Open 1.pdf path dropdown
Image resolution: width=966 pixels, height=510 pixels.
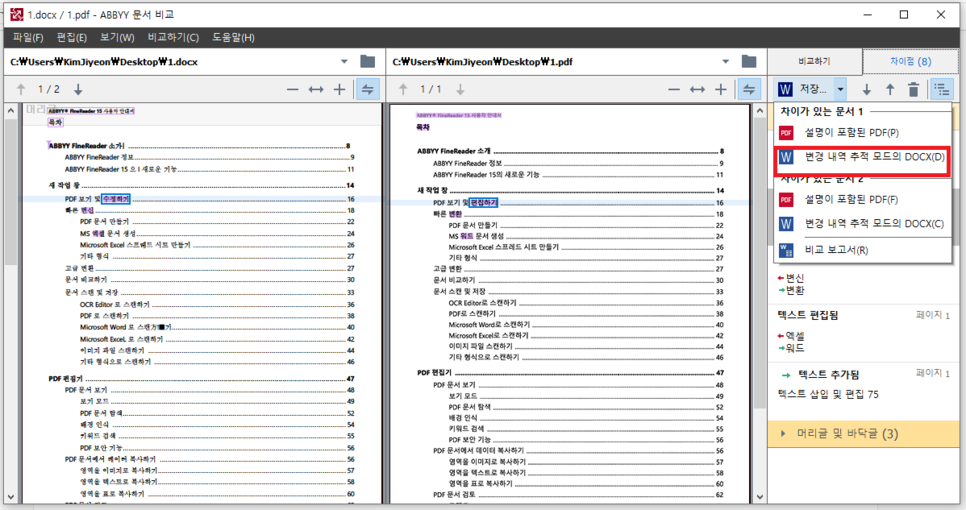click(x=726, y=62)
